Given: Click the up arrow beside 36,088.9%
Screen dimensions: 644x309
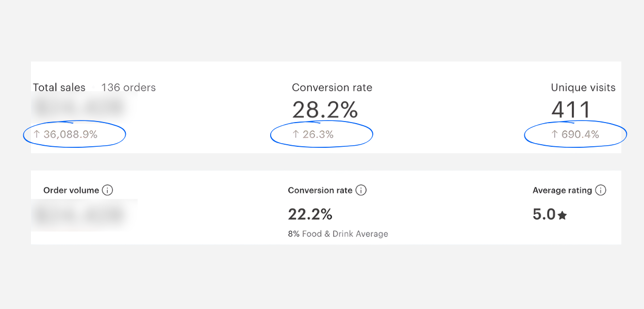Looking at the screenshot, I should 37,134.
